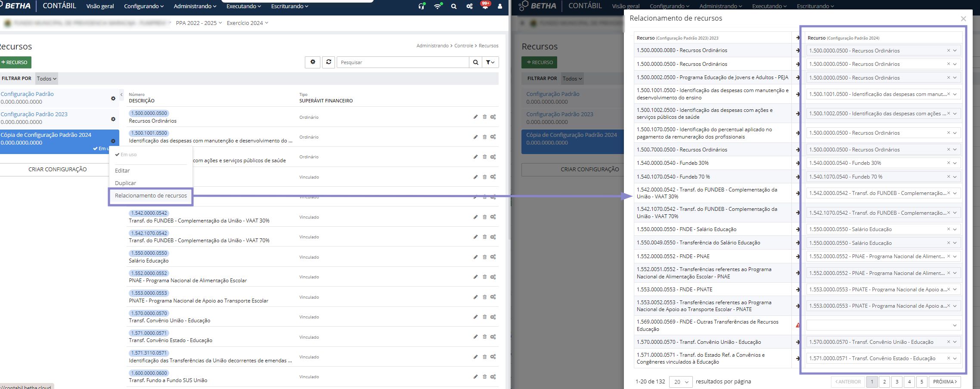This screenshot has width=980, height=389.
Task: Open gear menu for Configuração Padrão
Action: coord(113,99)
